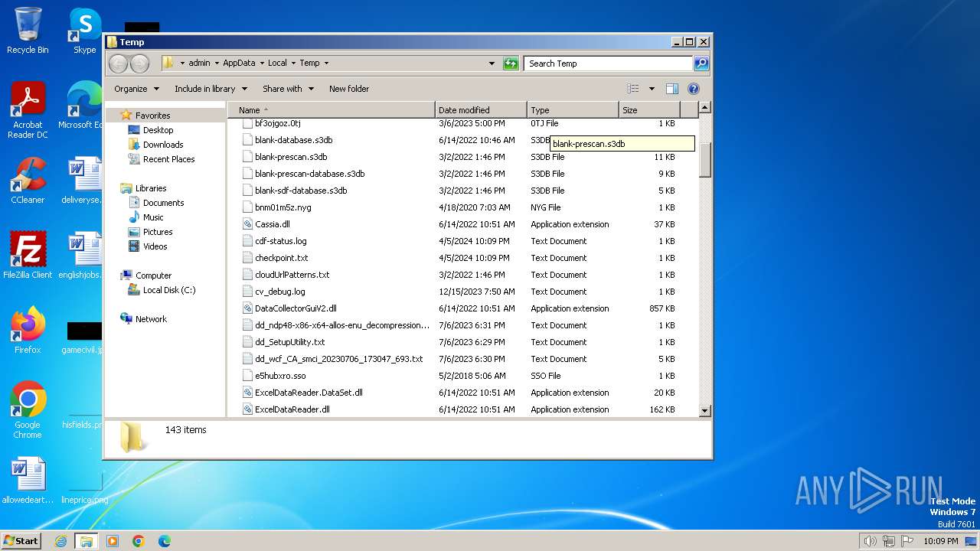This screenshot has width=980, height=551.
Task: Click the AppData breadcrumb segment
Action: coord(239,63)
